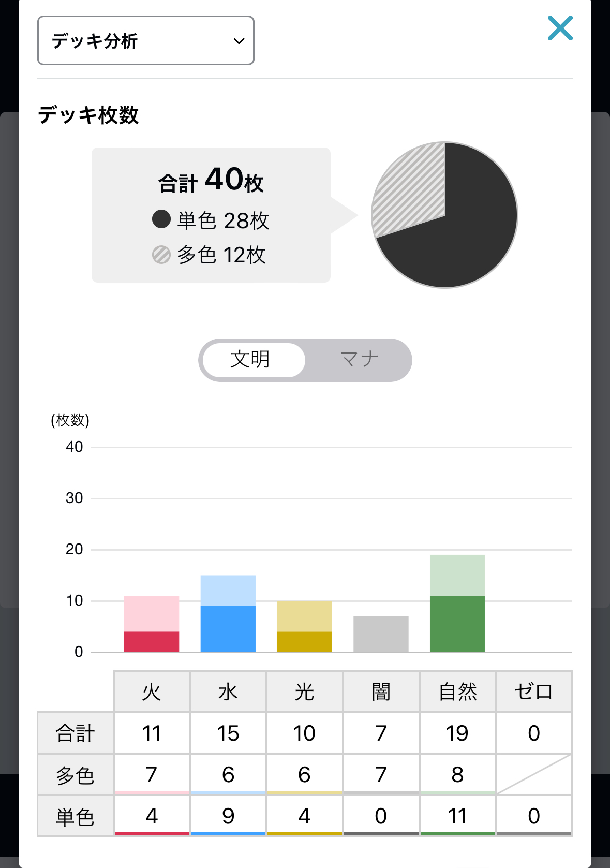Image resolution: width=610 pixels, height=868 pixels.
Task: Close the deck analysis dialog
Action: coord(560,28)
